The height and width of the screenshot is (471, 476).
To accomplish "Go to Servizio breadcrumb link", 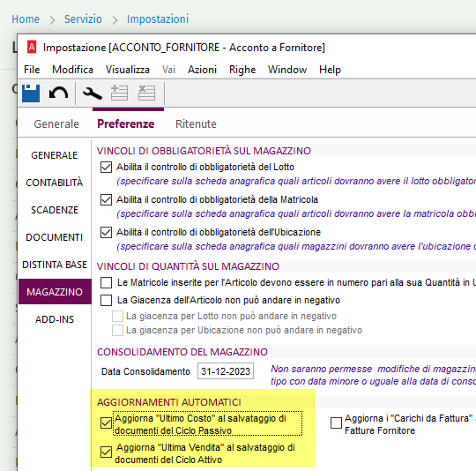I will pyautogui.click(x=83, y=19).
